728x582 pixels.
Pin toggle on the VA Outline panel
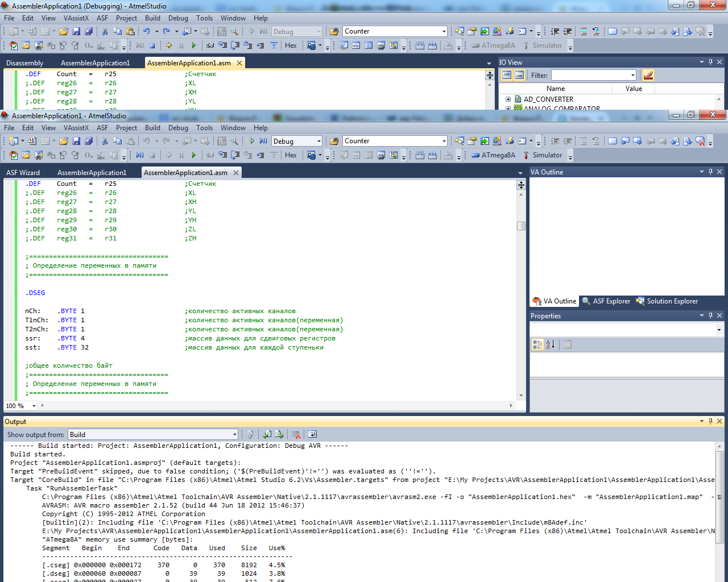(710, 172)
